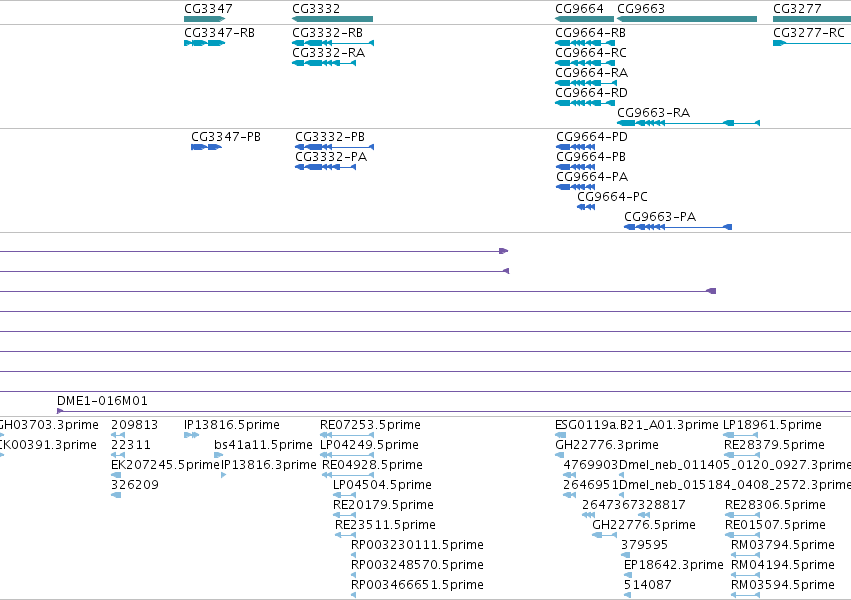Click protein CG3347-PB label
This screenshot has height=600, width=851.
[226, 137]
